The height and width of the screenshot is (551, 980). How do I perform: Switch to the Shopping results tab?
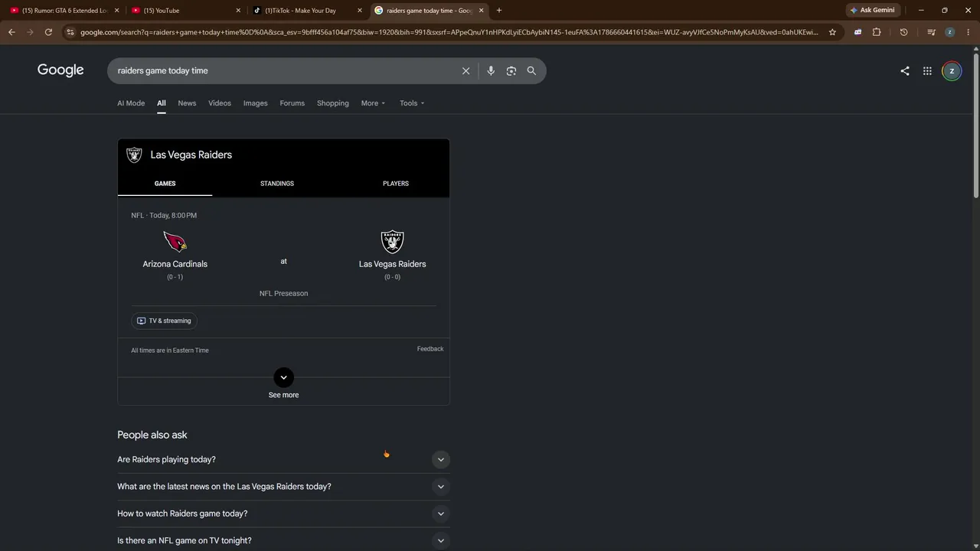tap(333, 103)
